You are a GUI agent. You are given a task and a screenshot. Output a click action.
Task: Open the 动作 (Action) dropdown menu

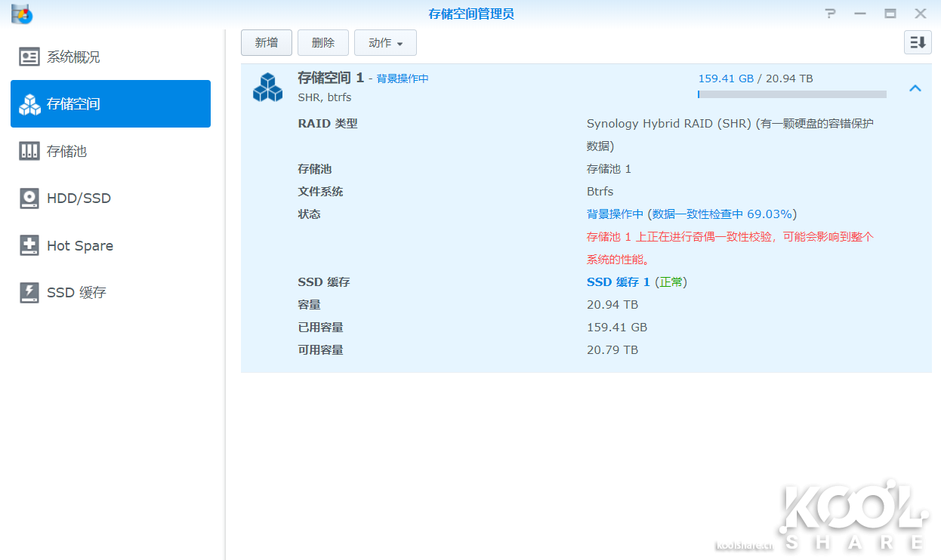pos(385,43)
